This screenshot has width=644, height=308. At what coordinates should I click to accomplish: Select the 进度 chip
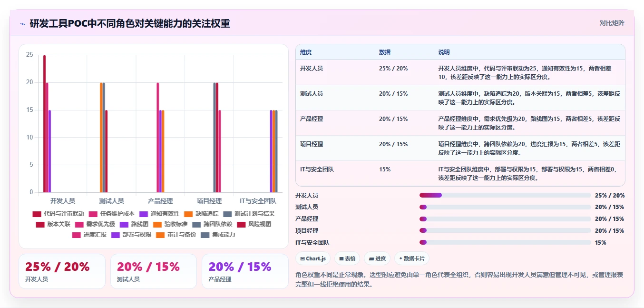[377, 258]
